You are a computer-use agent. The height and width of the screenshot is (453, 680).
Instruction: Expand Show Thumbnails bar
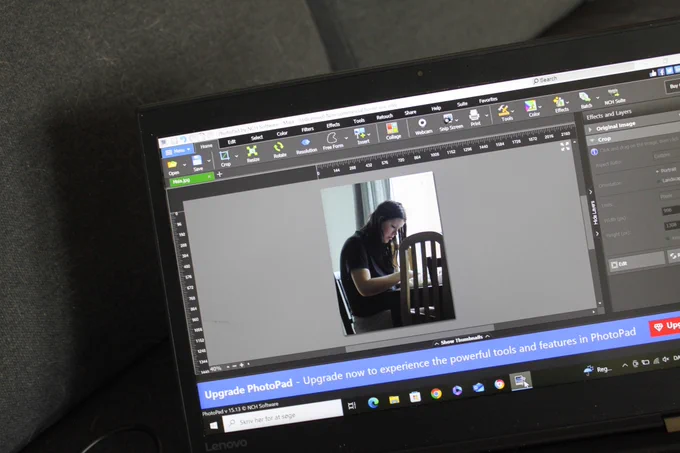(x=462, y=340)
